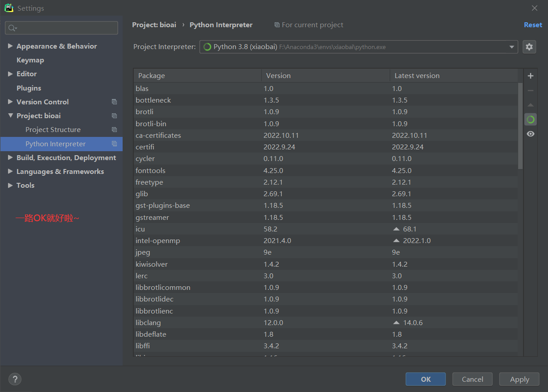Expand the Appearance & Behavior section
Image resolution: width=548 pixels, height=392 pixels.
pos(10,46)
